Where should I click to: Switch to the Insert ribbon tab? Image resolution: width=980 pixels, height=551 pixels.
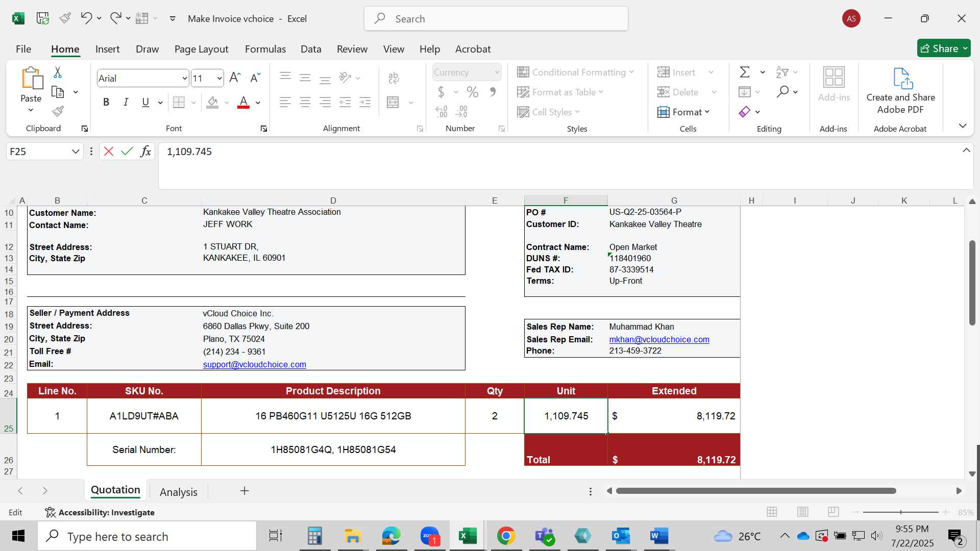[x=107, y=49]
